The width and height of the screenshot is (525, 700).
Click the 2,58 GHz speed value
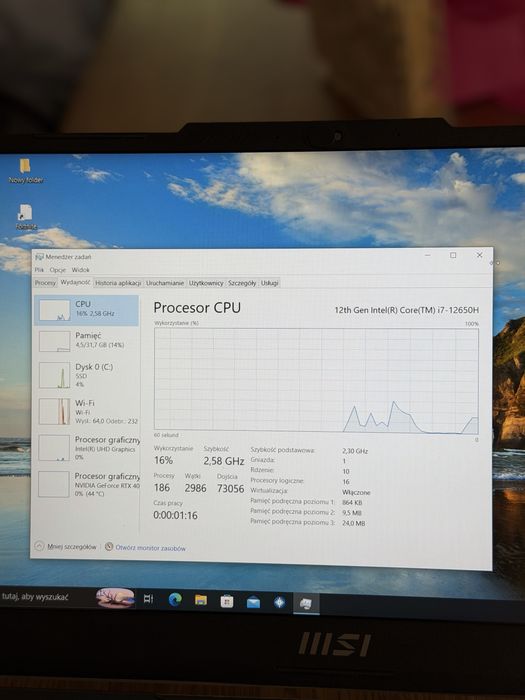(x=224, y=461)
